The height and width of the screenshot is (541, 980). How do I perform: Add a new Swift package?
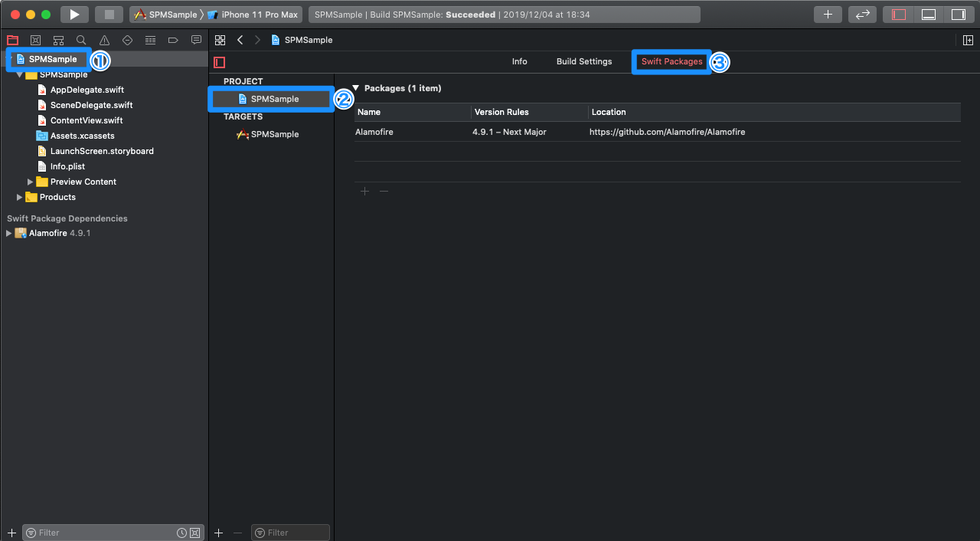tap(365, 191)
